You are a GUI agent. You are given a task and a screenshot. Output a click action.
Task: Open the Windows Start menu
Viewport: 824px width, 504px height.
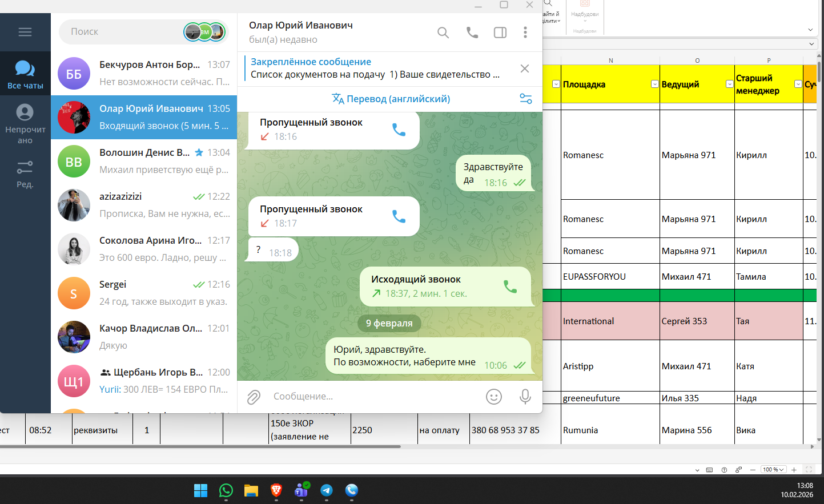[201, 490]
